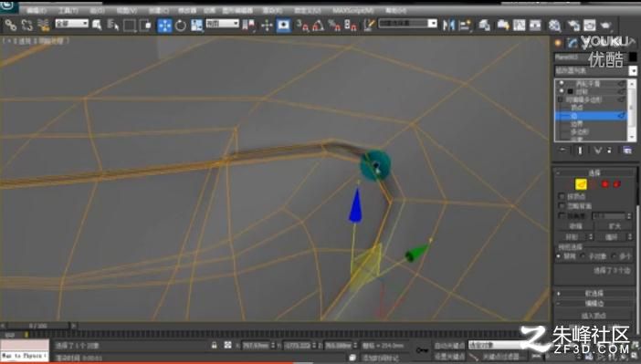Open the selection filter dropdown

pyautogui.click(x=71, y=24)
